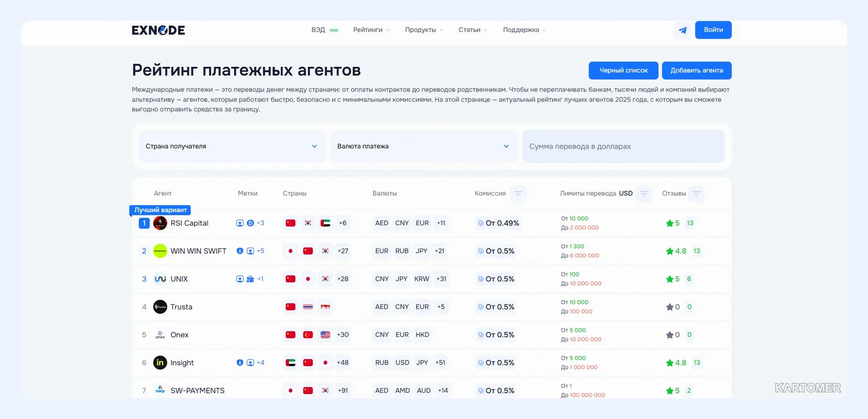Image resolution: width=868 pixels, height=419 pixels.
Task: Open Черный список
Action: (x=623, y=71)
